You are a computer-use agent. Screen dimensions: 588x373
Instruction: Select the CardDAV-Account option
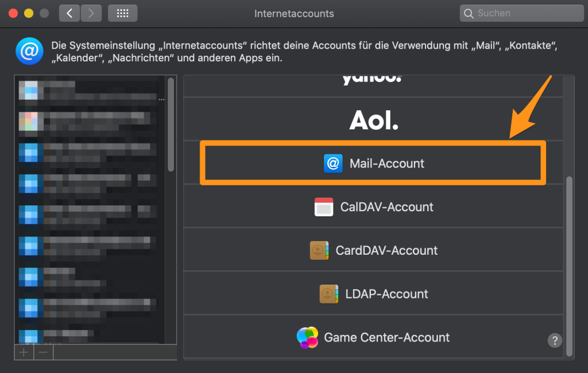[x=373, y=250]
